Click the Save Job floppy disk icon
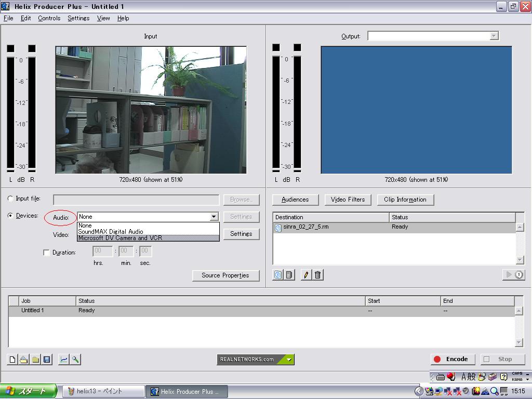Image resolution: width=532 pixels, height=399 pixels. pos(47,360)
